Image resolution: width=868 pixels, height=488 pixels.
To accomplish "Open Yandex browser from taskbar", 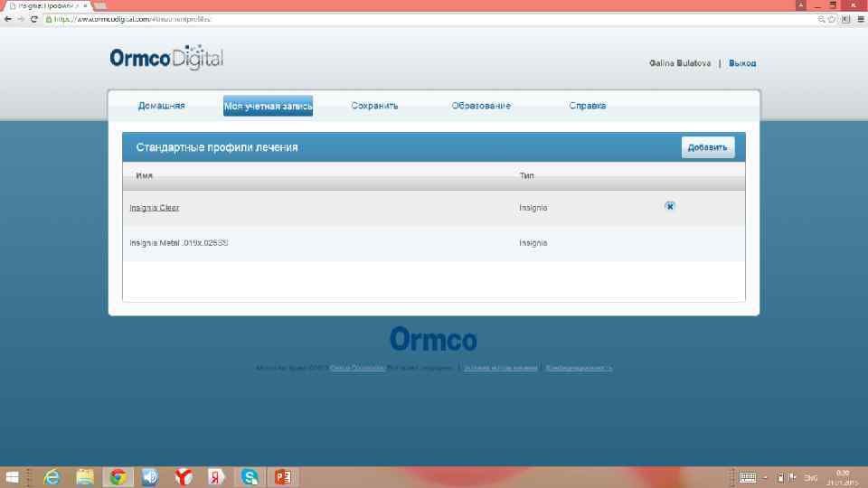I will pos(184,477).
